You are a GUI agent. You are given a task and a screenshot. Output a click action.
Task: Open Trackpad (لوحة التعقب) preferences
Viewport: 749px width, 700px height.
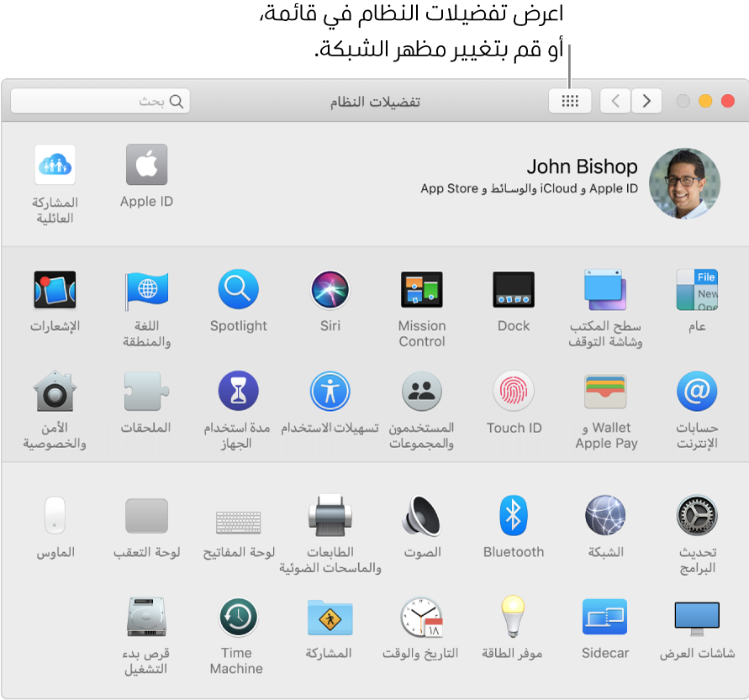146,516
